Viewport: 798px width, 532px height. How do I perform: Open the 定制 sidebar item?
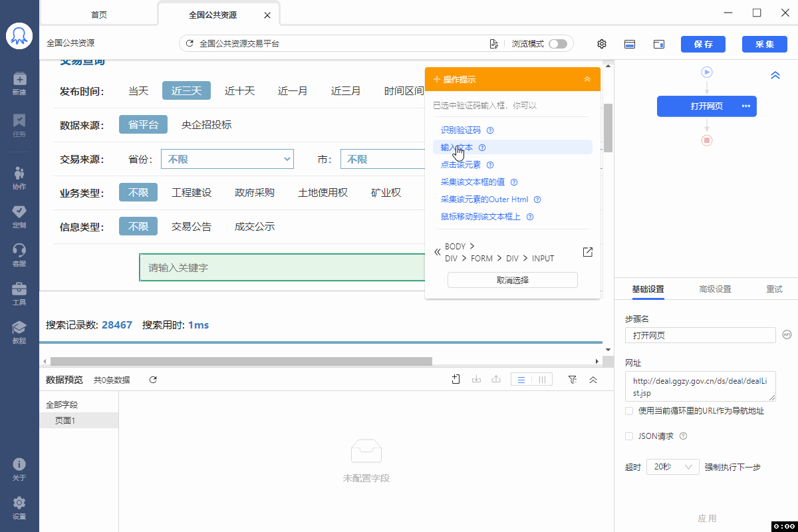coord(19,215)
